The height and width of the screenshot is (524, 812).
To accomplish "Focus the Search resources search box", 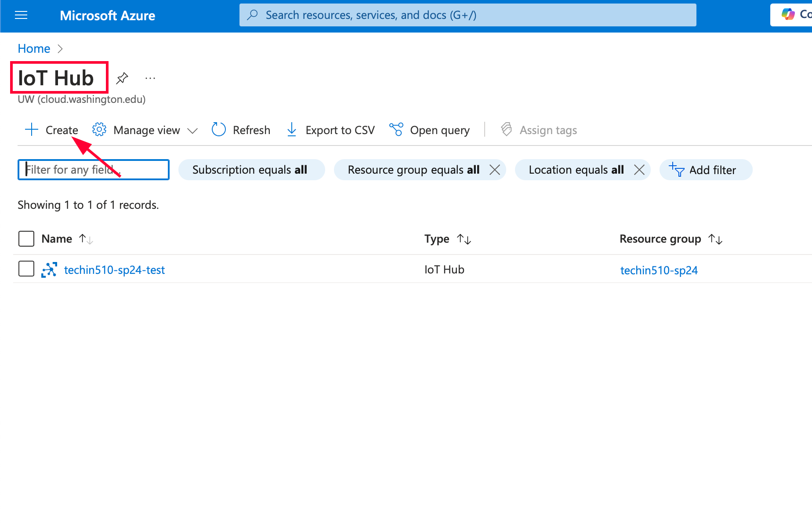I will point(468,15).
